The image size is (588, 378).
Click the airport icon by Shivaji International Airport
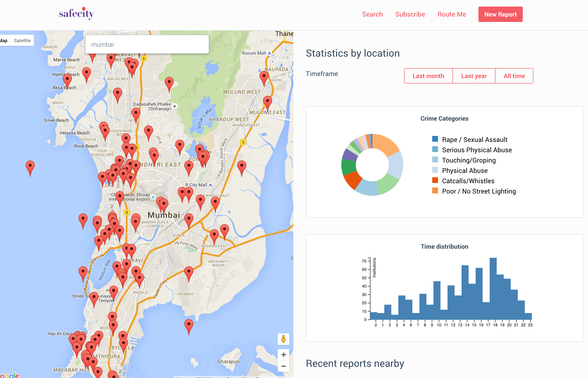click(153, 197)
